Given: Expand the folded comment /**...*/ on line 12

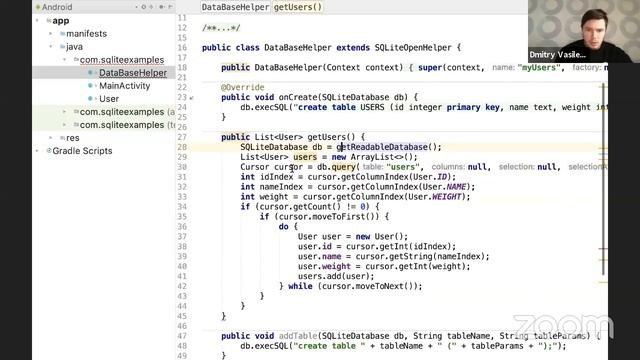Looking at the screenshot, I should click(x=221, y=28).
